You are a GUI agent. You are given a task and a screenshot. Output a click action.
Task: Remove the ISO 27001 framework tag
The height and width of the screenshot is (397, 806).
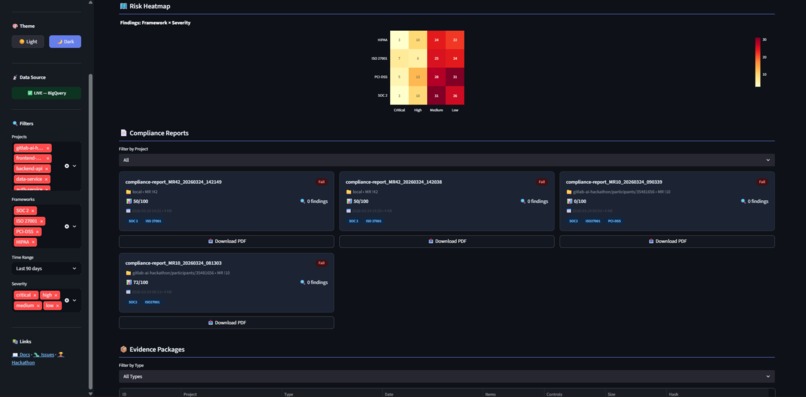pos(41,221)
